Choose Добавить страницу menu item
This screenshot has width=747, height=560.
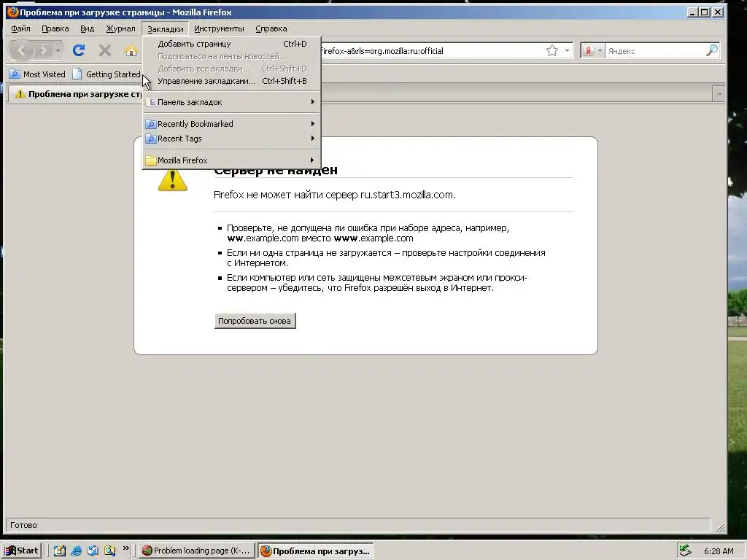tap(231, 44)
